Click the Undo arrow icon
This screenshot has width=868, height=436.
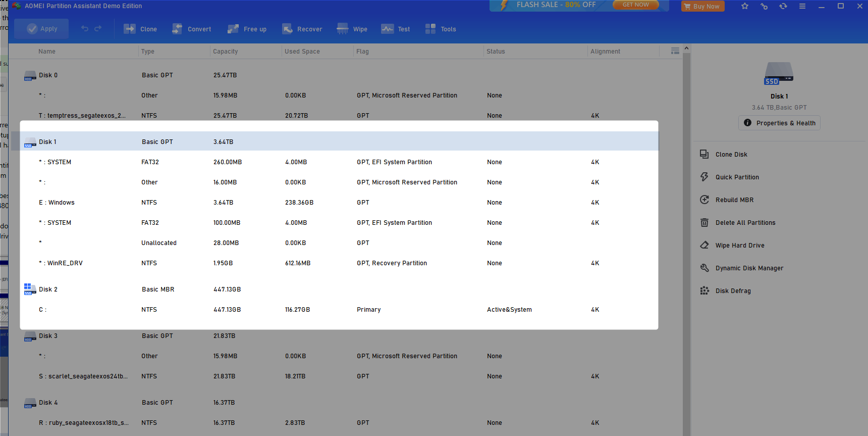85,29
